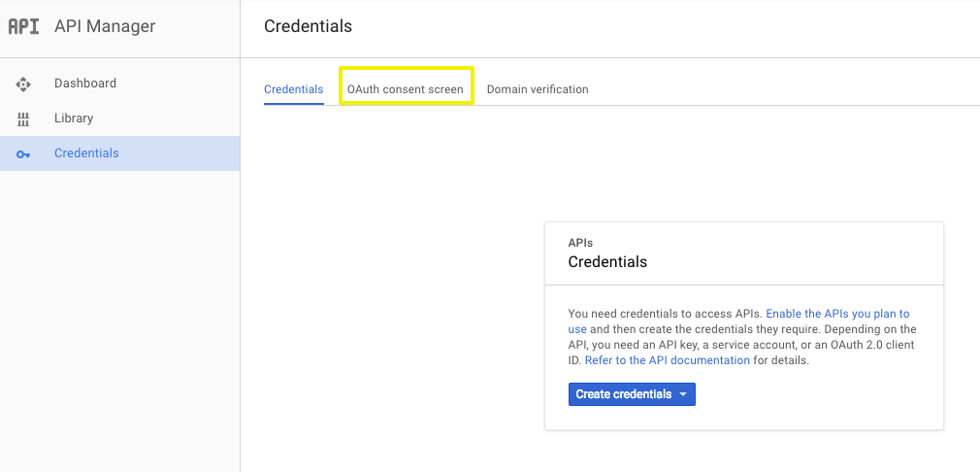The width and height of the screenshot is (980, 472).
Task: Select the highlighted Credentials sidebar label
Action: [86, 153]
